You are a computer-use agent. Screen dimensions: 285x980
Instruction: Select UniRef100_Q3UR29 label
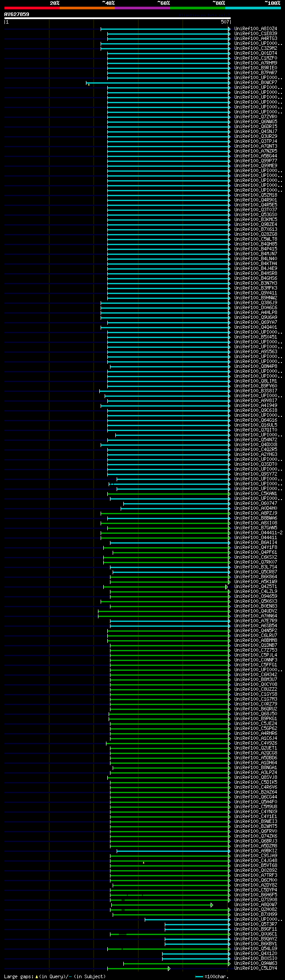click(256, 136)
